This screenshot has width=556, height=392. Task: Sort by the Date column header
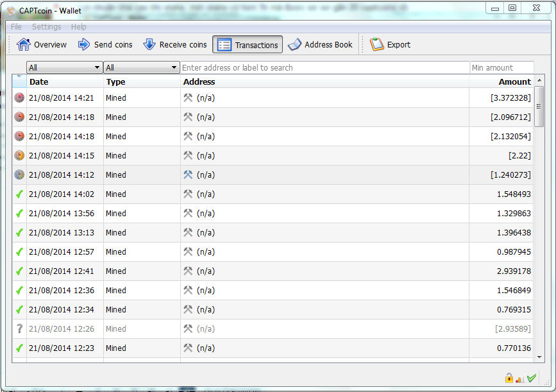65,81
